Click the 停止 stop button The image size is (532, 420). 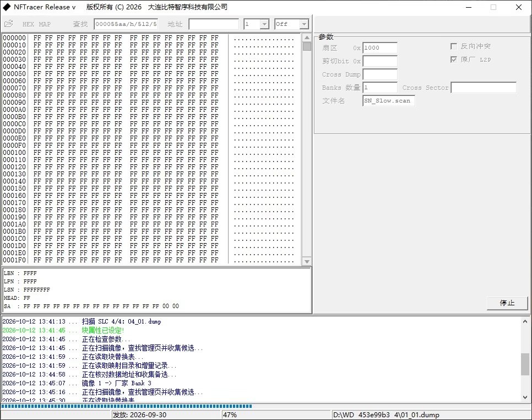click(507, 303)
